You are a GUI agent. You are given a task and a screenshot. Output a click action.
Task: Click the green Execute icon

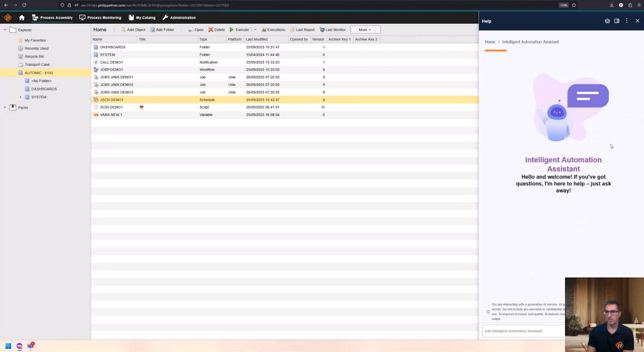click(x=232, y=30)
